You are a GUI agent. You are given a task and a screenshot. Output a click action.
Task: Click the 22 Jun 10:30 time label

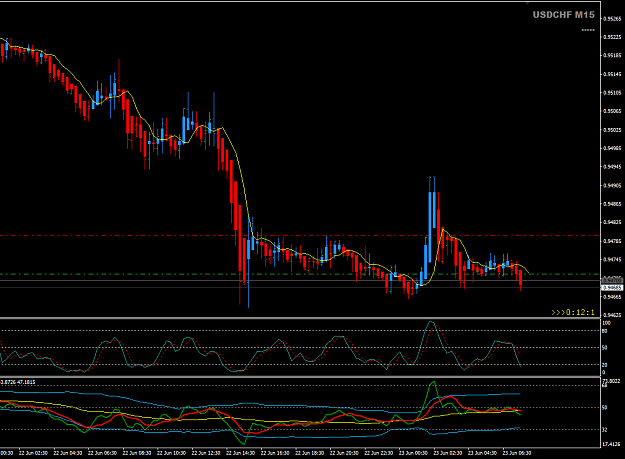point(171,453)
